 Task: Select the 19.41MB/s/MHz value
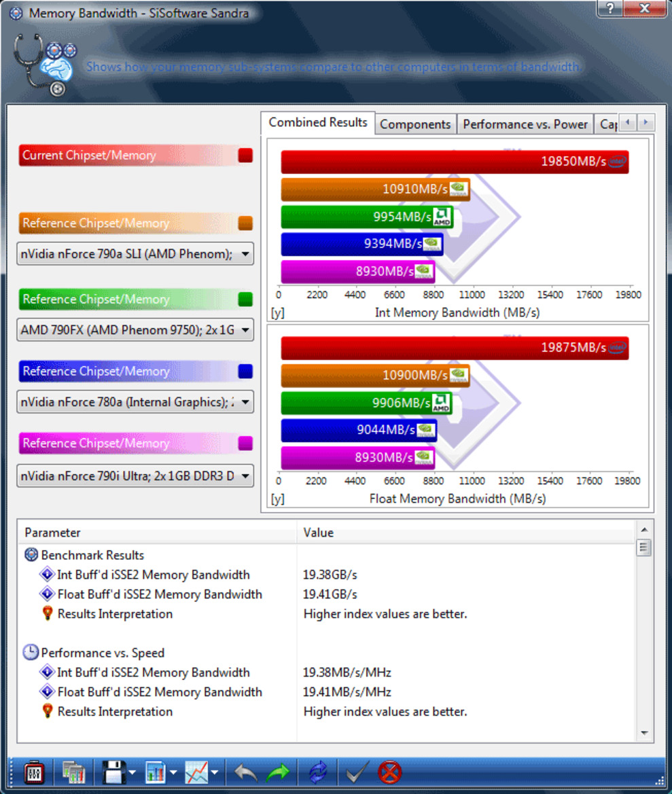click(347, 691)
